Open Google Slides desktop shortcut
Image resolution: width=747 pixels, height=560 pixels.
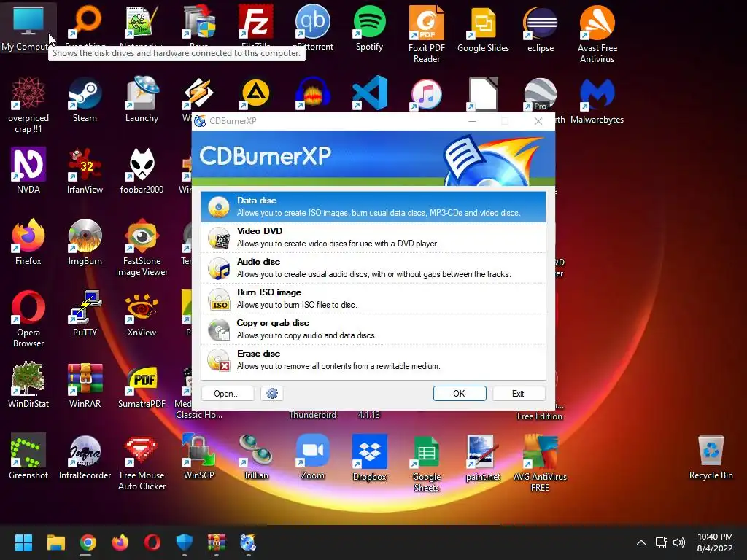coord(483,28)
